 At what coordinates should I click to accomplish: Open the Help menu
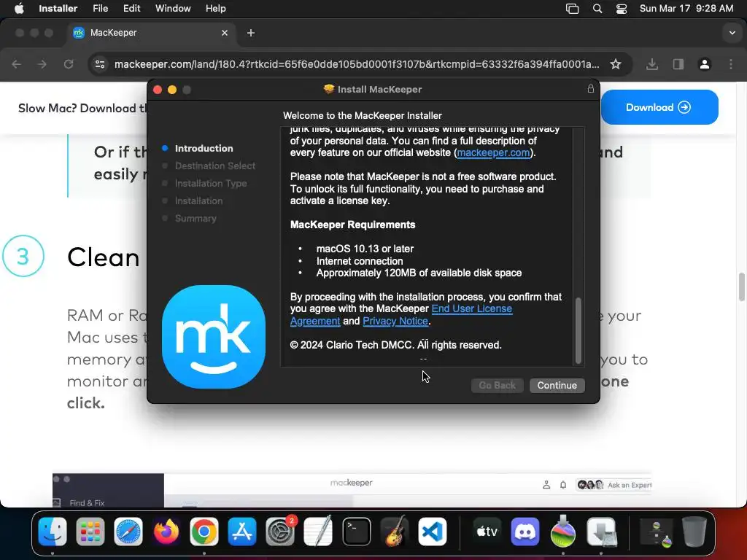coord(215,9)
